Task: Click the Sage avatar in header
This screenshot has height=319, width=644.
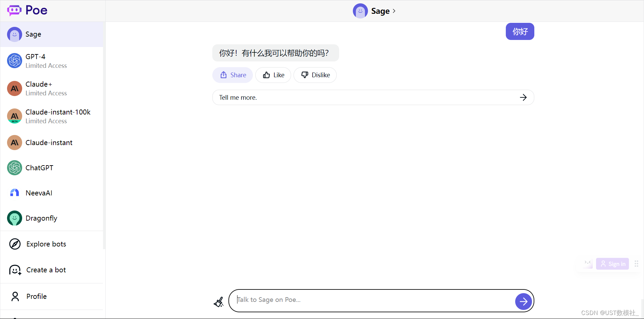Action: pyautogui.click(x=360, y=11)
